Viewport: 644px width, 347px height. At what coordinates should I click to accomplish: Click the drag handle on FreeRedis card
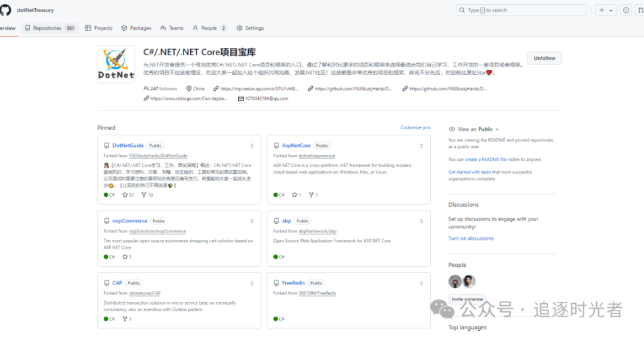(421, 283)
